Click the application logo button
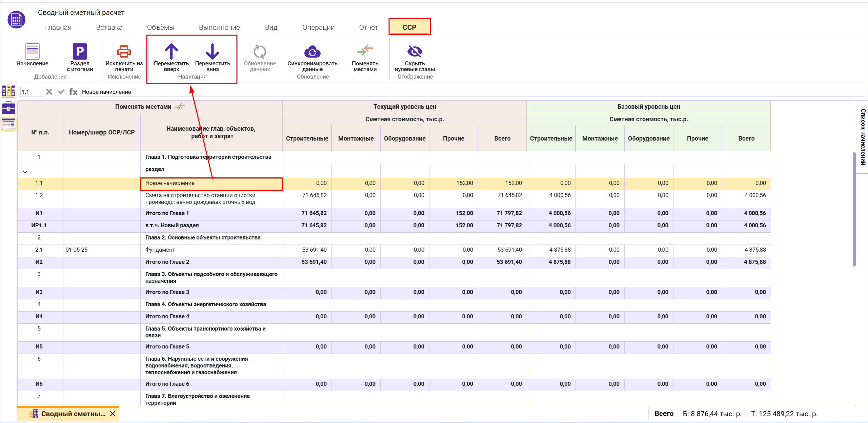 (16, 20)
